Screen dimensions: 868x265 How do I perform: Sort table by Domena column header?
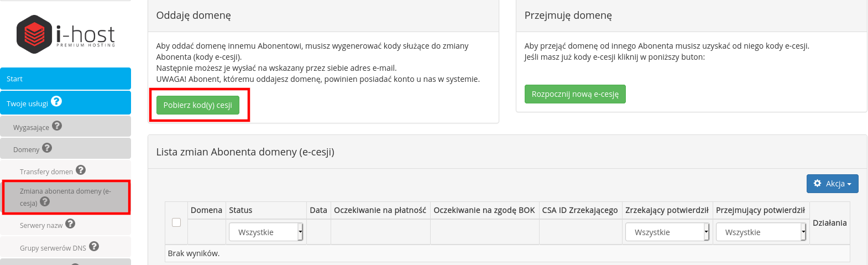click(x=206, y=210)
